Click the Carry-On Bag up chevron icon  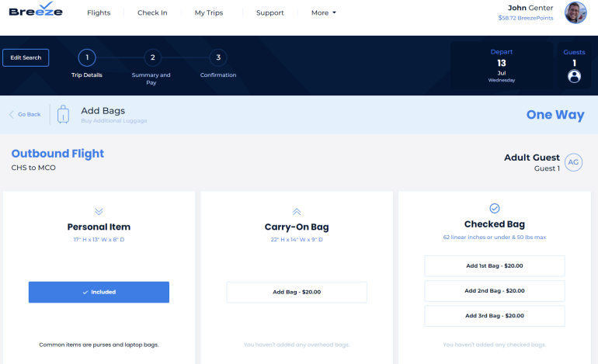(296, 210)
